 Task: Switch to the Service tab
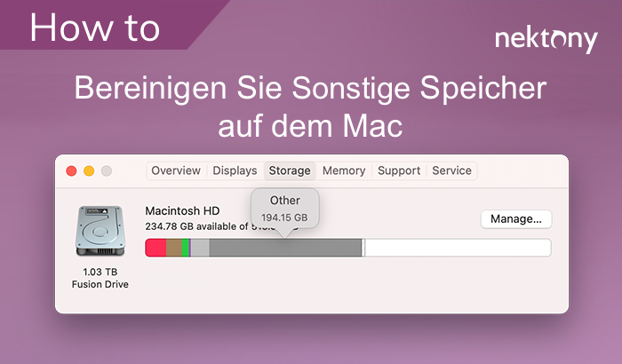click(451, 170)
